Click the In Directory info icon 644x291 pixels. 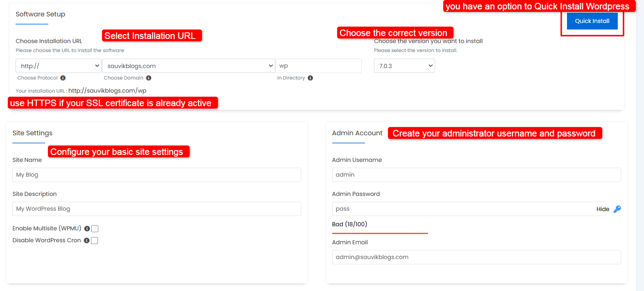click(x=311, y=78)
